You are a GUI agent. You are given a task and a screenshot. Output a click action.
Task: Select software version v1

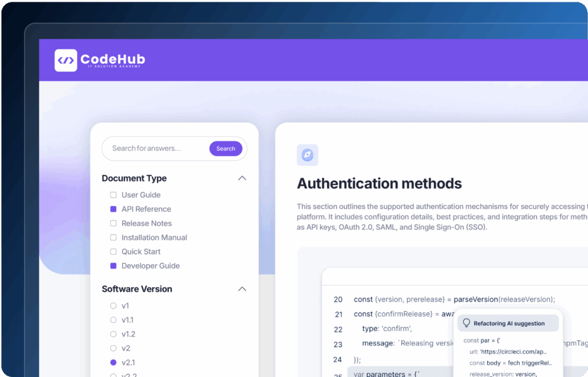[113, 305]
